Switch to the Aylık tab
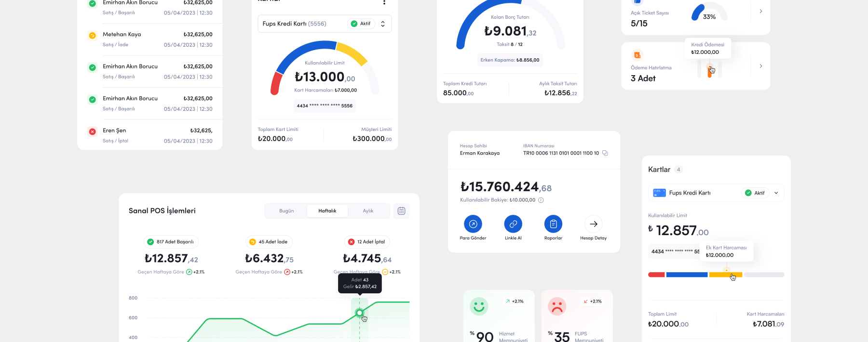 pos(368,211)
